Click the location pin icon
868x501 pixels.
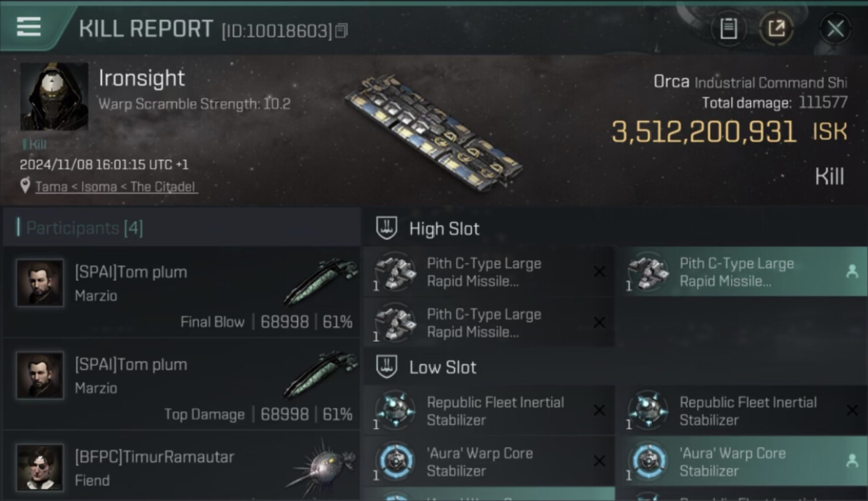25,186
